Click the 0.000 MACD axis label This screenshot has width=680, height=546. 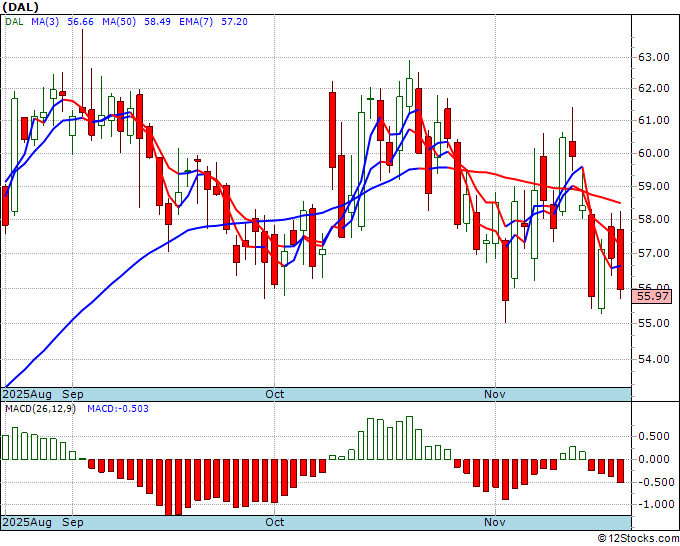(x=656, y=459)
